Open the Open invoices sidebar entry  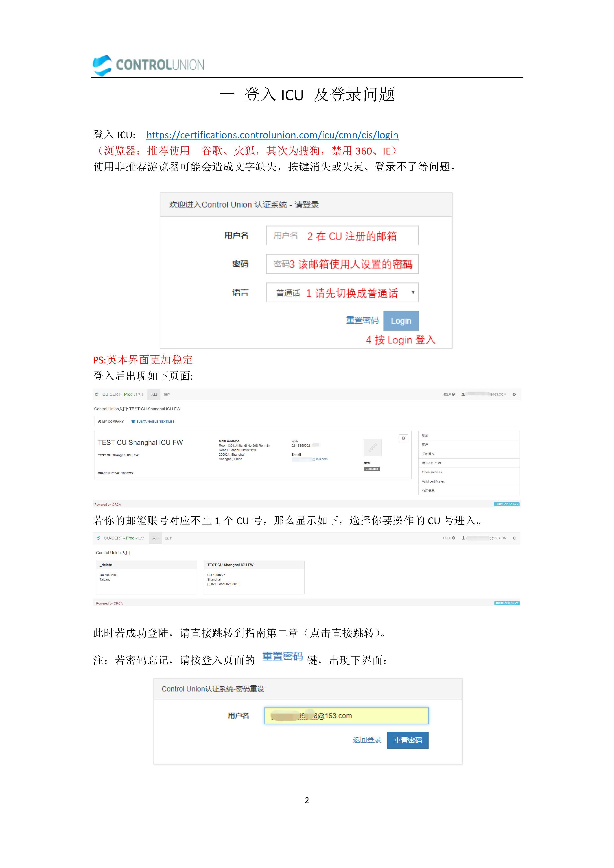pyautogui.click(x=469, y=472)
